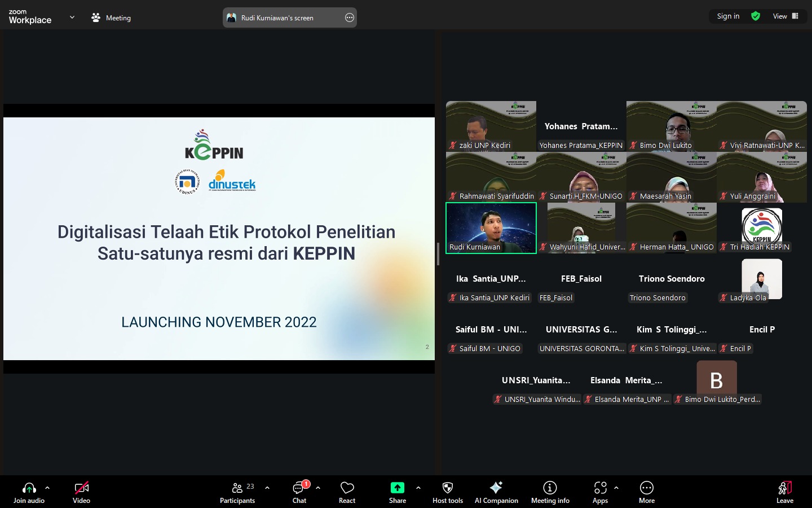
Task: Open Rudi Kurniawan's screen share options
Action: [350, 18]
